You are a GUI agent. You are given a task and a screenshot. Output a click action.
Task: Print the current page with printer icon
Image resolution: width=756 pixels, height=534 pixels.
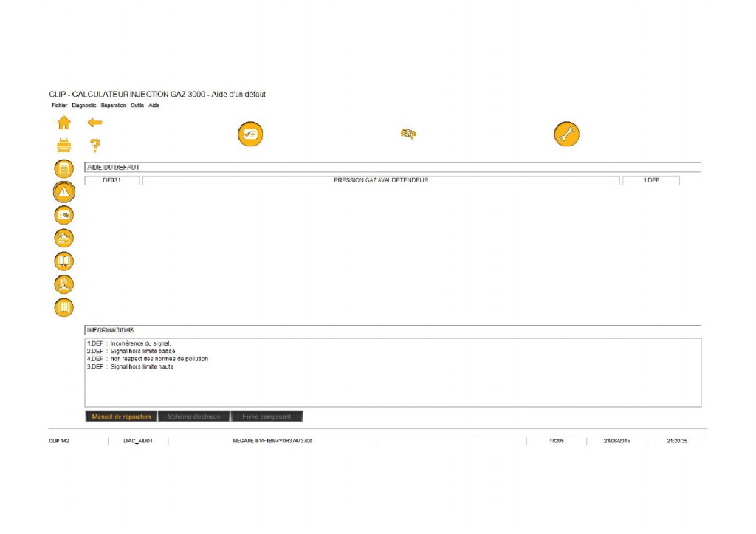tap(63, 146)
